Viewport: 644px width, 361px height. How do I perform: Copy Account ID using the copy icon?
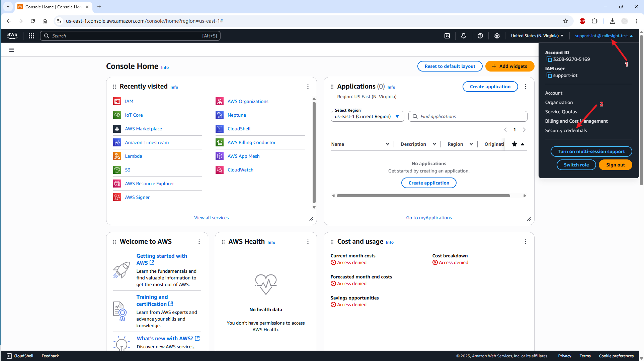pos(549,59)
